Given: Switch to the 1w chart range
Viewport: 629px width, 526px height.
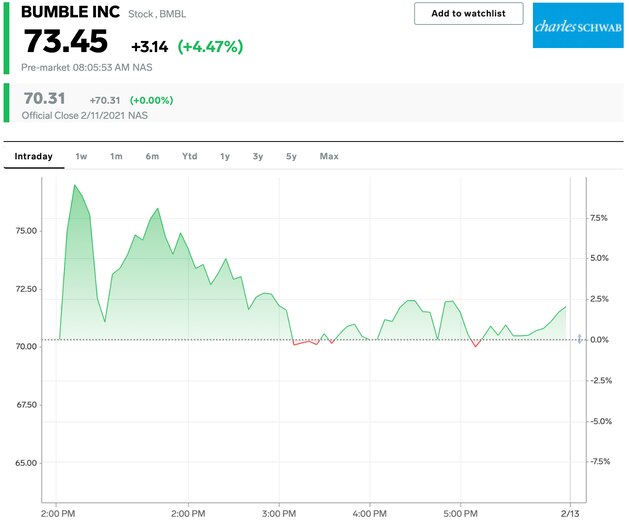Looking at the screenshot, I should [81, 156].
